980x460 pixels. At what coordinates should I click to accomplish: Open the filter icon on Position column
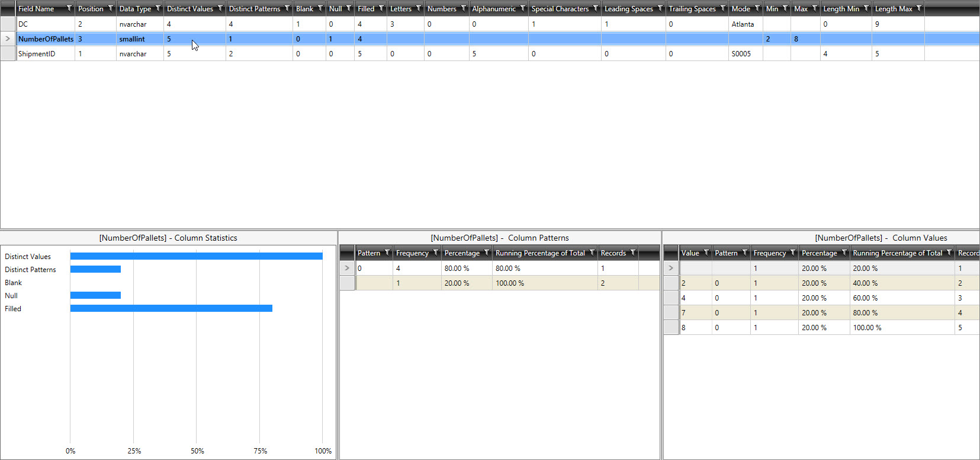coord(110,8)
